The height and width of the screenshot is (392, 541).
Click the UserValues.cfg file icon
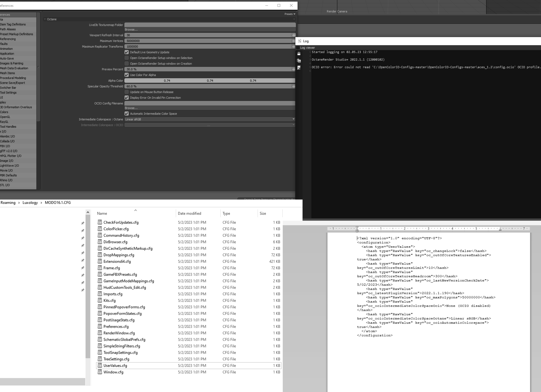(x=100, y=365)
